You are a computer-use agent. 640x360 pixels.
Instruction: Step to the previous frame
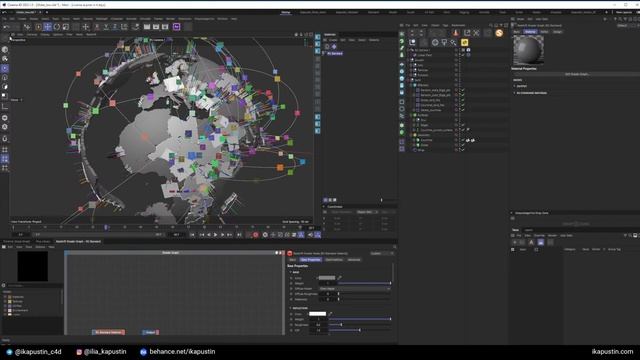pos(209,235)
